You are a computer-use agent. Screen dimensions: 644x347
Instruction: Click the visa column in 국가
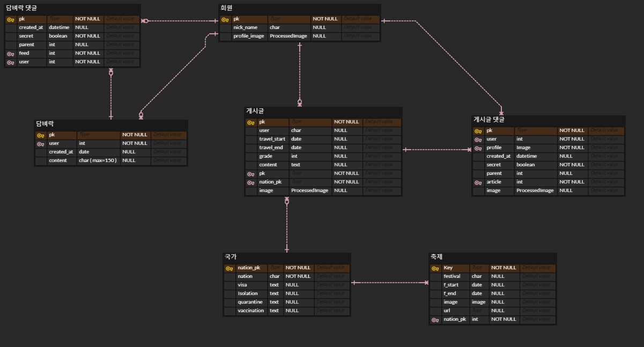pos(242,285)
